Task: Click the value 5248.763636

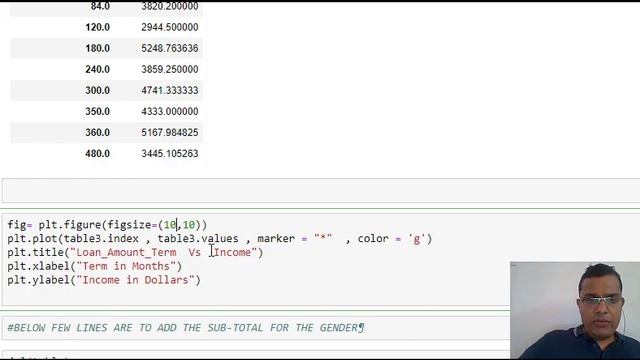Action: 170,48
